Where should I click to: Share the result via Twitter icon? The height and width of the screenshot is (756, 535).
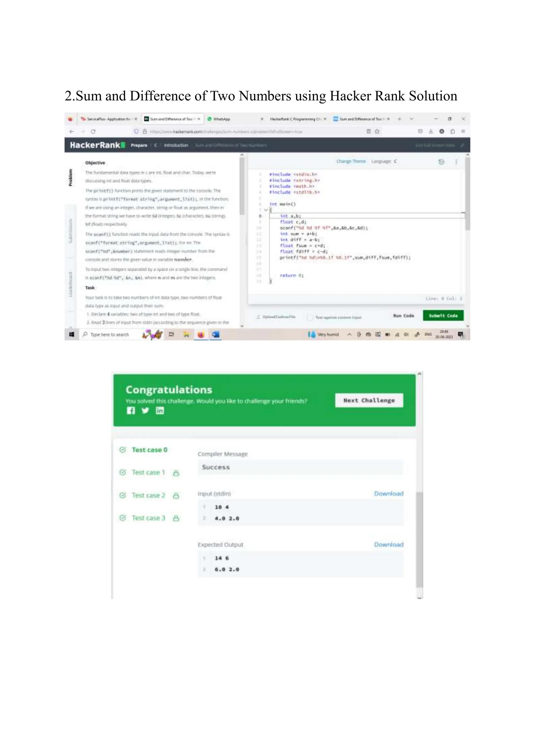pos(145,410)
